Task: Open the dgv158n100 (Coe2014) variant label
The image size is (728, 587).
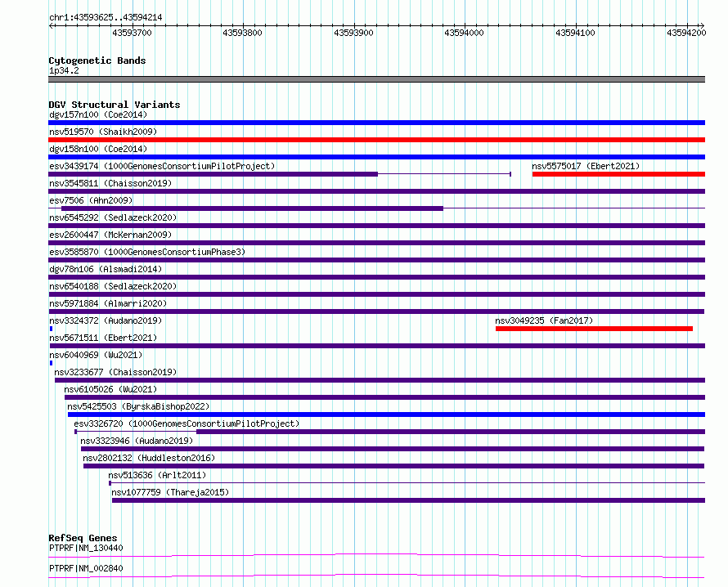Action: 98,149
